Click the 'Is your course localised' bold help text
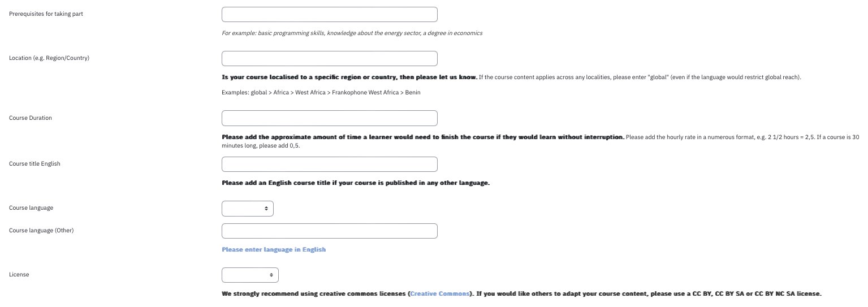Image resolution: width=868 pixels, height=307 pixels. pyautogui.click(x=349, y=77)
